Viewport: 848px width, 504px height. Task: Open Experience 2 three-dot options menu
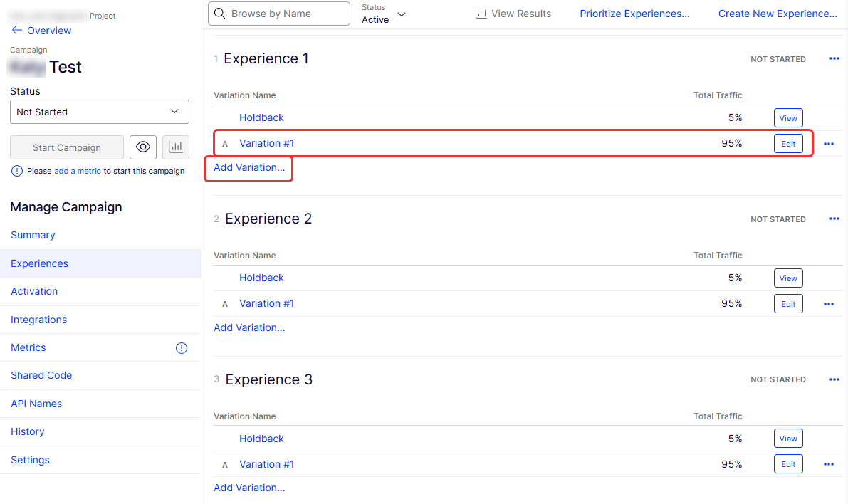[x=834, y=219]
